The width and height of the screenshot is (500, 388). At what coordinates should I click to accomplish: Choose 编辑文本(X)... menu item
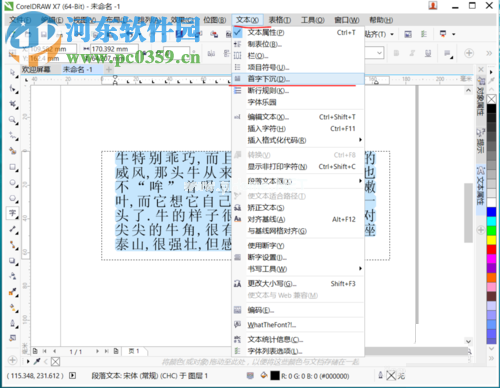tap(298, 117)
